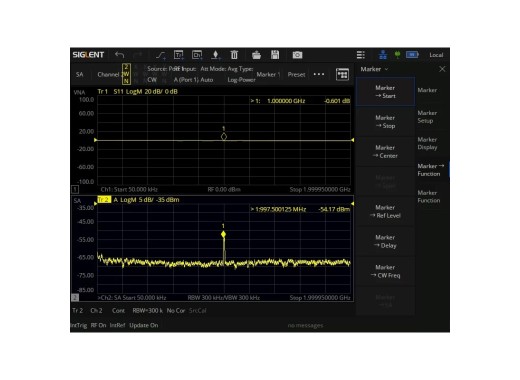Viewport: 520px width, 380px height.
Task: Add a marker using diamond-plus icon
Action: pyautogui.click(x=216, y=55)
